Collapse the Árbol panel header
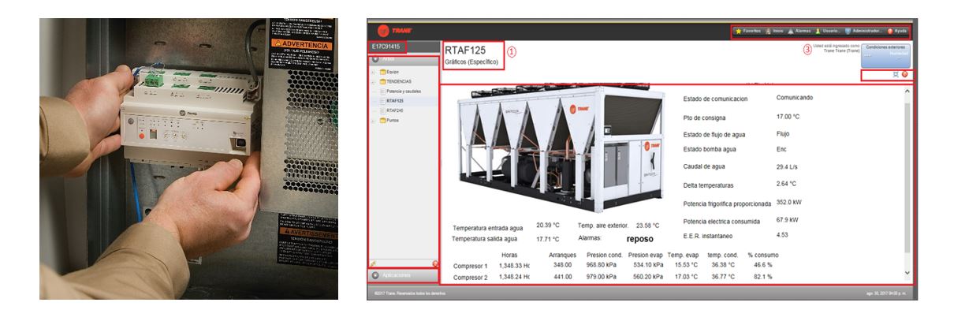 [x=376, y=60]
